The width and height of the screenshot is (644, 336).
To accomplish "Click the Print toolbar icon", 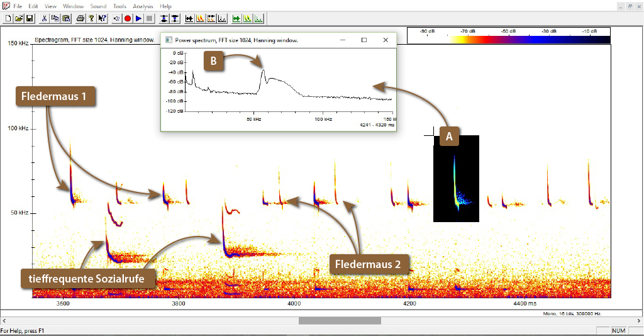I will (80, 18).
